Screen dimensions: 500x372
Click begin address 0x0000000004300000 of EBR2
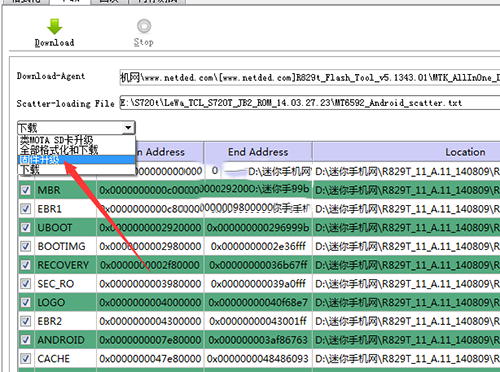[x=150, y=321]
